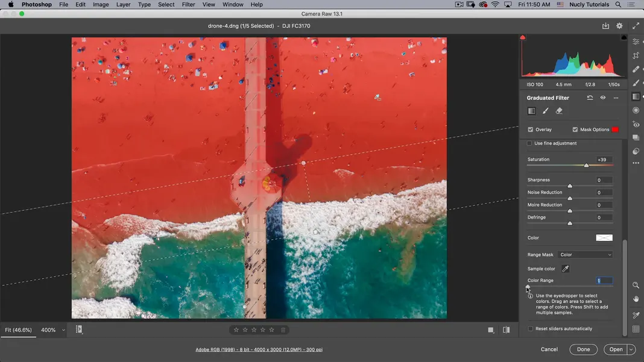Screen dimensions: 644x362
Task: Toggle before/after split view icon
Action: pyautogui.click(x=506, y=330)
